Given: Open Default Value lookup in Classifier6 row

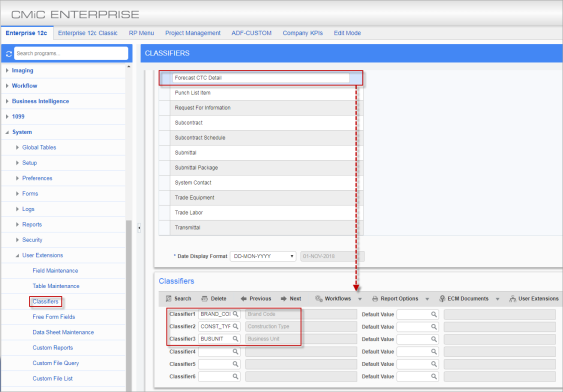Looking at the screenshot, I should coord(434,377).
